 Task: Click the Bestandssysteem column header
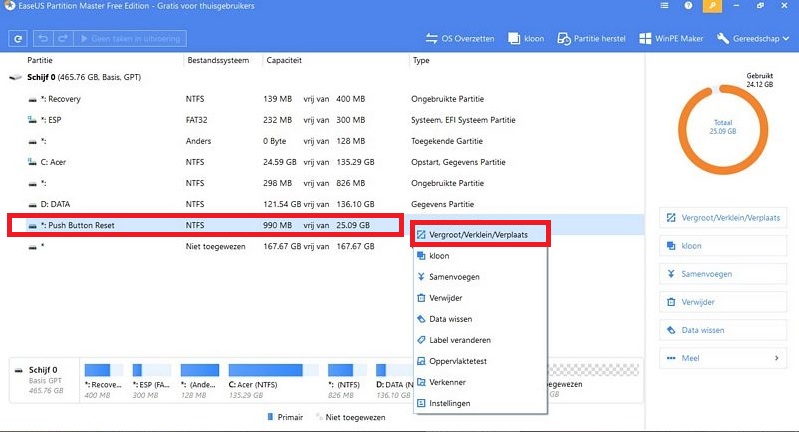coord(218,60)
